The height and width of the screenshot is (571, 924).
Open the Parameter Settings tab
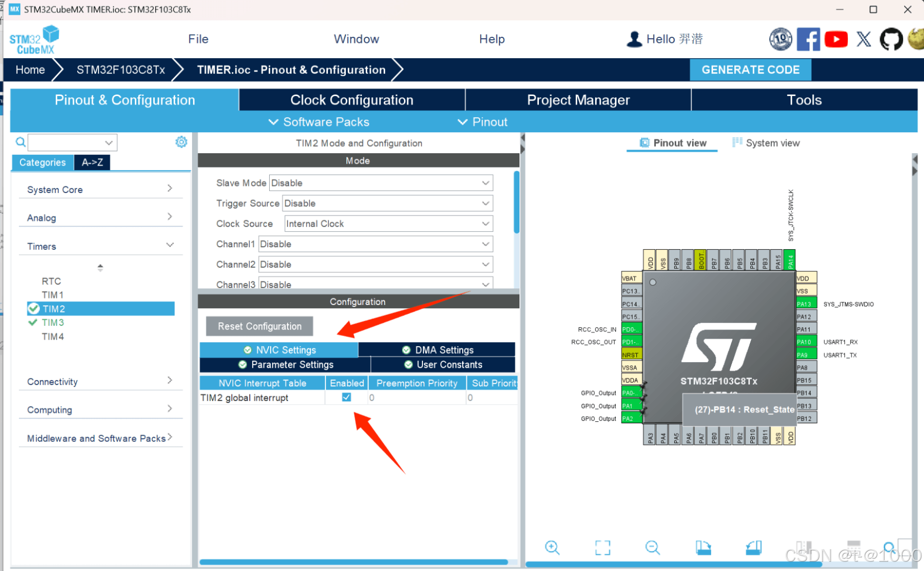285,365
